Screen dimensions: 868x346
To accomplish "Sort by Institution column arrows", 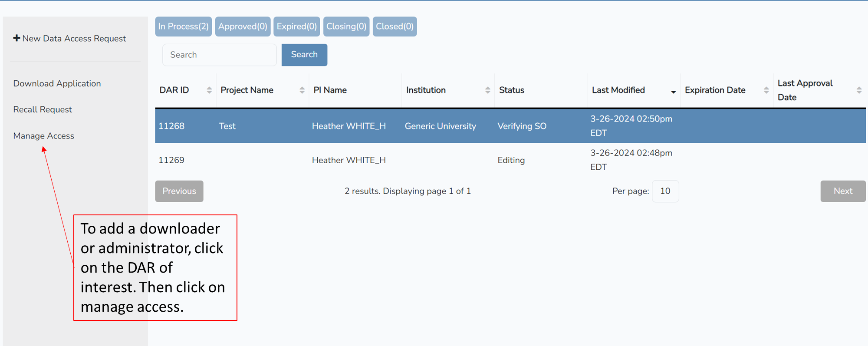I will pos(487,90).
